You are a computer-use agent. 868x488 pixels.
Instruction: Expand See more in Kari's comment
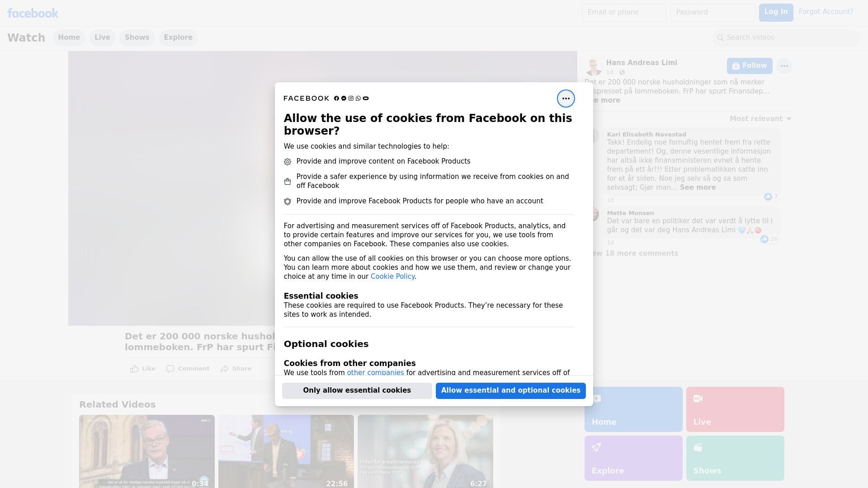click(698, 188)
